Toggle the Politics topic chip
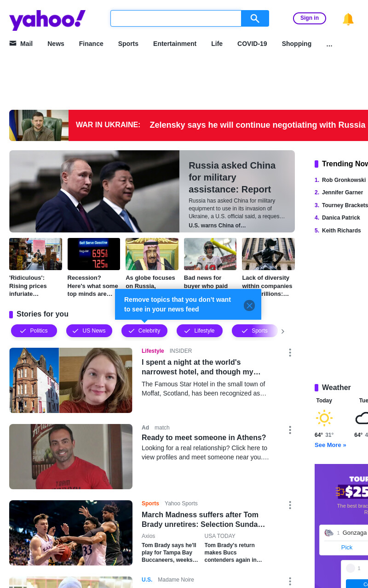The image size is (368, 588). click(34, 331)
